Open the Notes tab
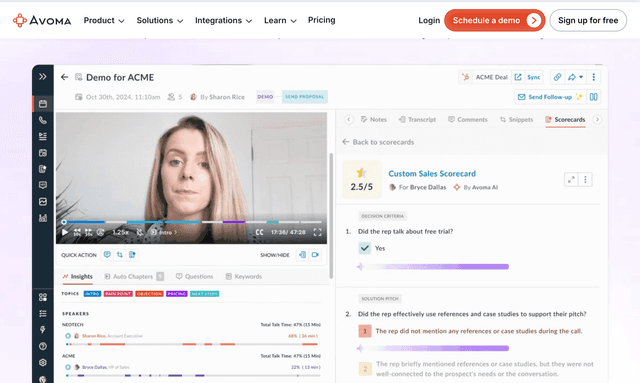Screen dimensions: 640x383 click(373, 119)
